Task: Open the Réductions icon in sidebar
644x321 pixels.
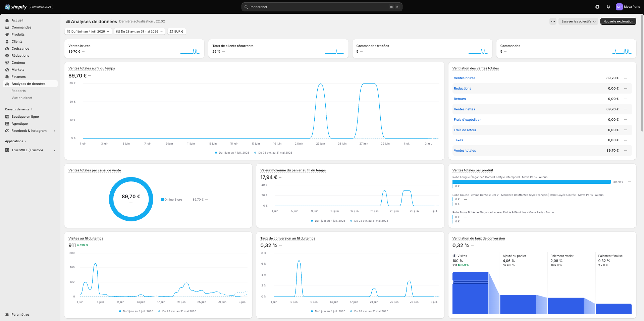Action: [7, 56]
